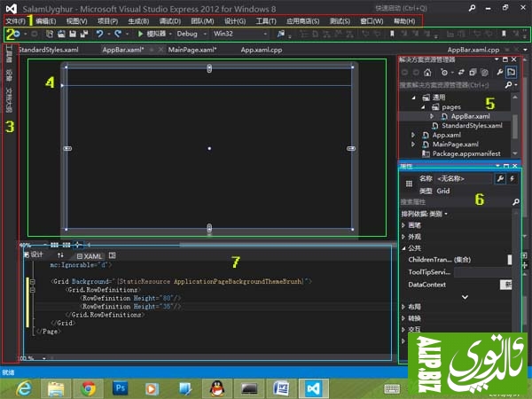
Task: Expand the App.xaml tree node
Action: [x=413, y=135]
